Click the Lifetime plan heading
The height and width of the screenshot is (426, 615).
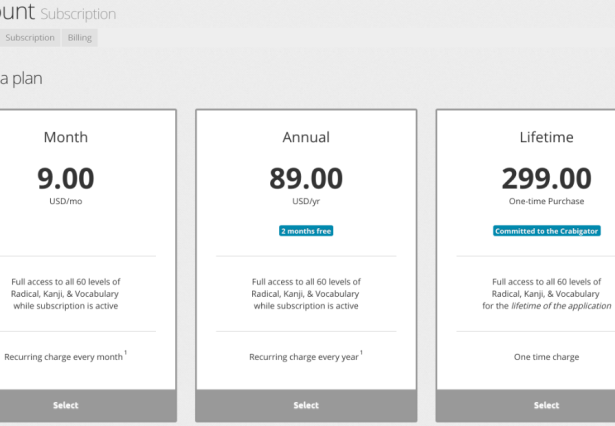click(546, 137)
